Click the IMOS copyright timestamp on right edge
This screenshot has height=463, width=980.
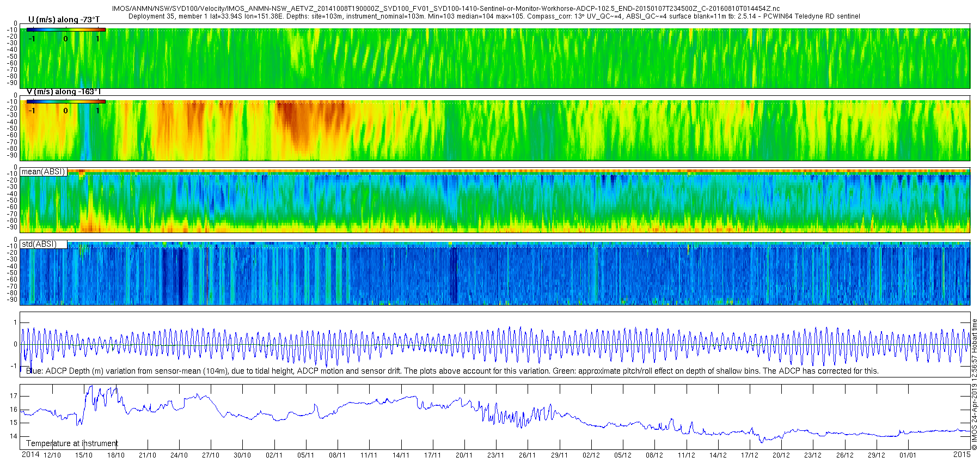click(x=975, y=384)
